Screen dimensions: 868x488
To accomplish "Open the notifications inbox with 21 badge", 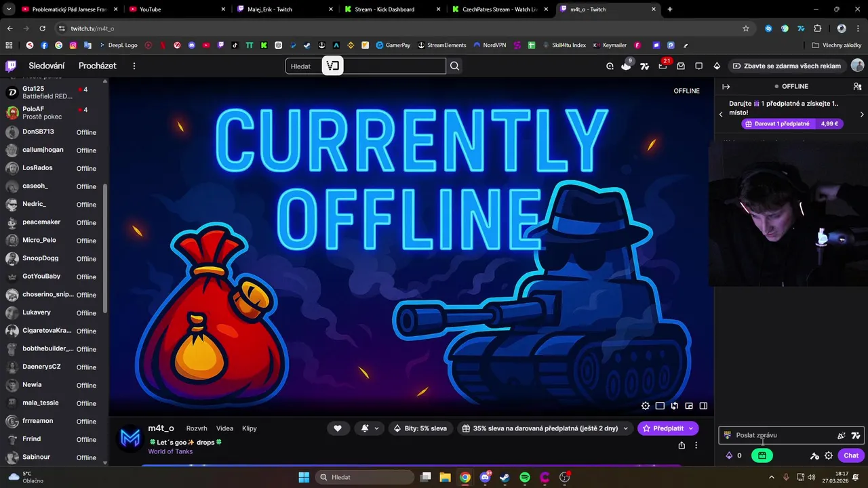I will pyautogui.click(x=663, y=66).
